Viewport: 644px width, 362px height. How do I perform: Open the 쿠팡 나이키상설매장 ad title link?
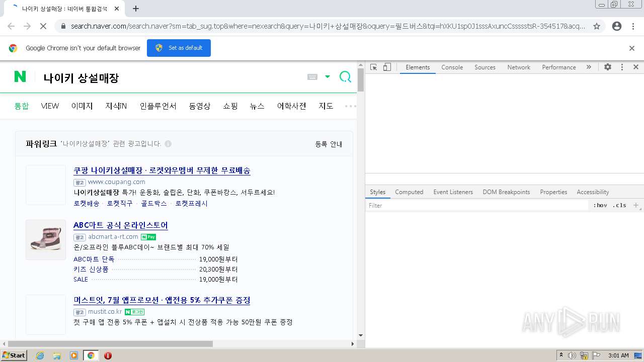(162, 170)
